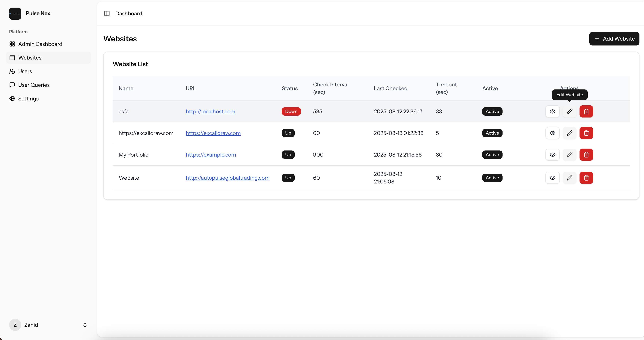Select Websites menu entry under Platform
The height and width of the screenshot is (340, 644).
(30, 57)
